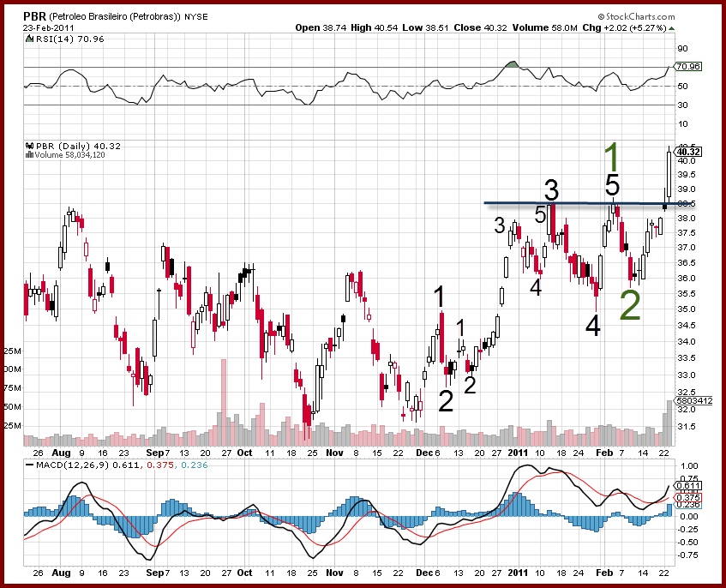Image resolution: width=726 pixels, height=588 pixels.
Task: Click the candlestick icon before PBR (Daily)
Action: click(30, 146)
